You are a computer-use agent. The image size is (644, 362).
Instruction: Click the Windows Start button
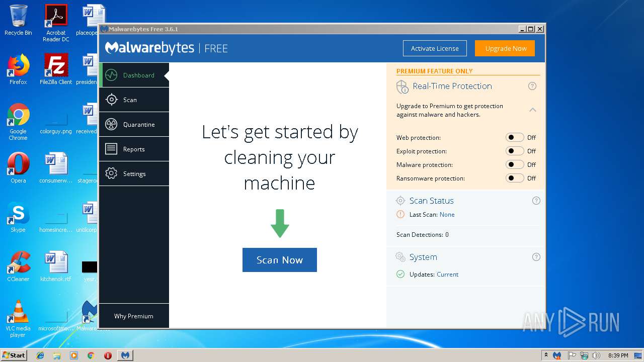click(14, 355)
